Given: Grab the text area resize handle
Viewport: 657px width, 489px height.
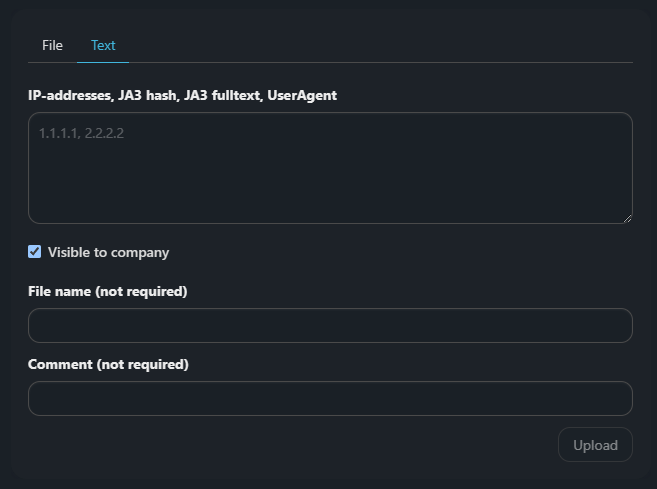Looking at the screenshot, I should [626, 217].
